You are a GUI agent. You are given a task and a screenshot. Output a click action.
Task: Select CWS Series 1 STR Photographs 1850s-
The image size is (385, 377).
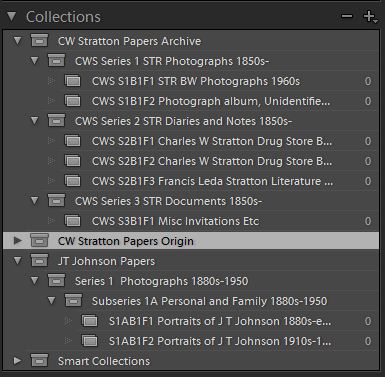pyautogui.click(x=172, y=61)
